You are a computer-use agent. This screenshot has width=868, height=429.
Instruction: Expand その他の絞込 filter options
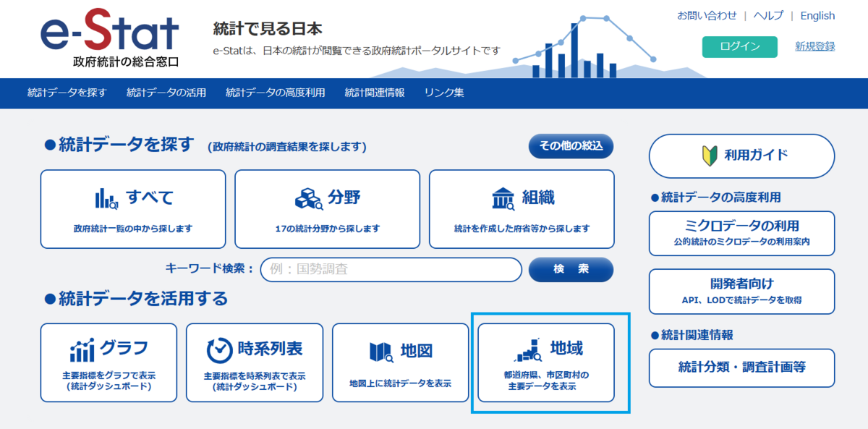pos(571,146)
